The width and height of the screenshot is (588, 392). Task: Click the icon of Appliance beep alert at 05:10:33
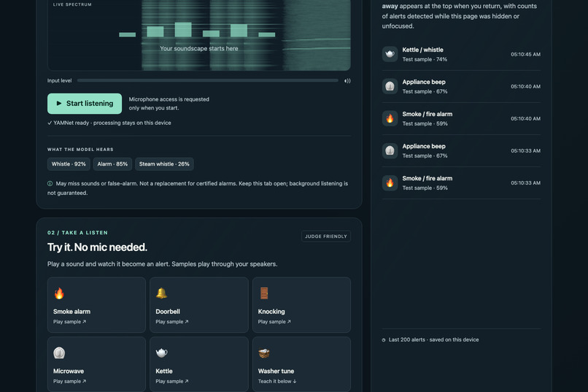390,151
